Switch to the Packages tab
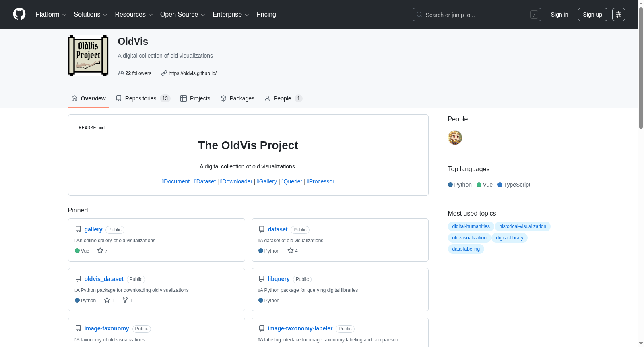644x347 pixels. click(x=237, y=98)
